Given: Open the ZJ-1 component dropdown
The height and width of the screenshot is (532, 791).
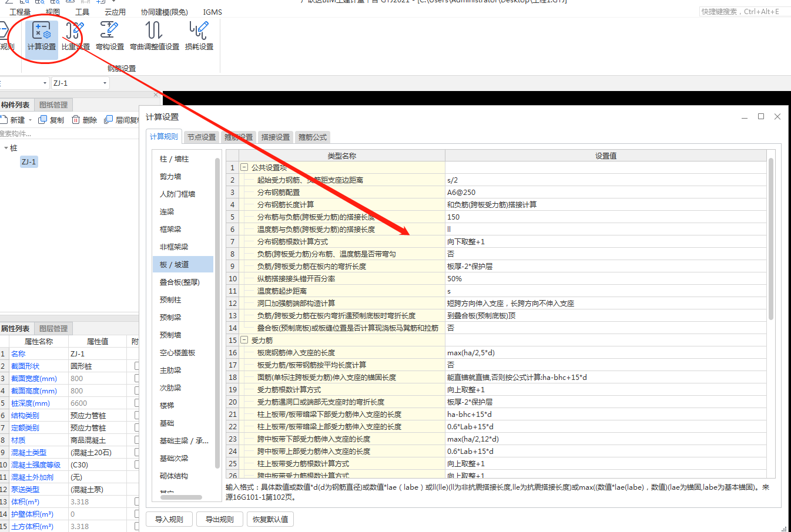Looking at the screenshot, I should pos(105,83).
